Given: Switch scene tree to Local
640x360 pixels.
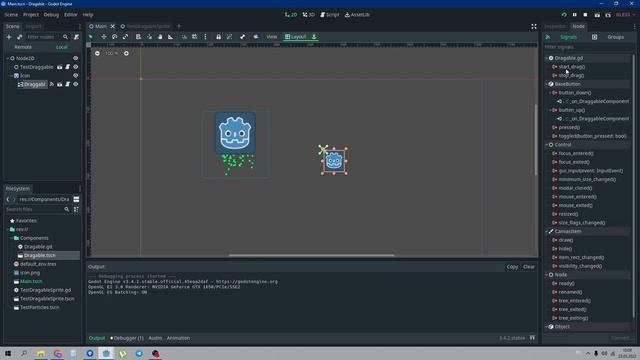Looking at the screenshot, I should pos(62,47).
